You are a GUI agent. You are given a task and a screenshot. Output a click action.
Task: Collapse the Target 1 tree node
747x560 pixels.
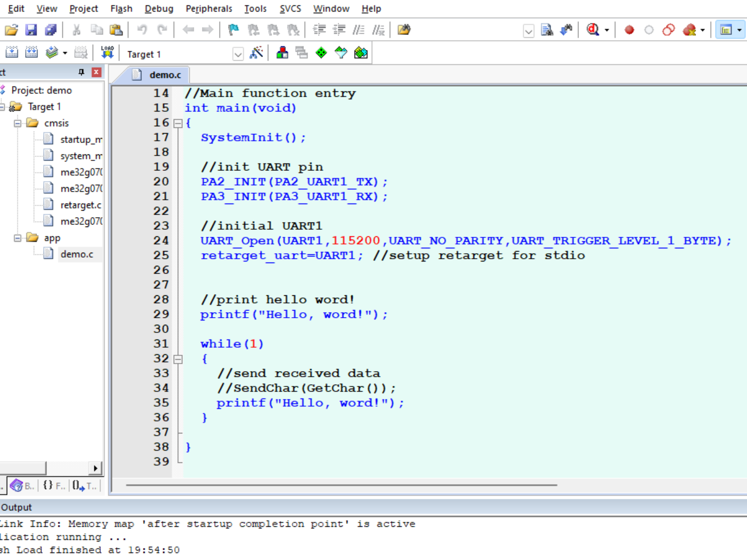point(2,107)
